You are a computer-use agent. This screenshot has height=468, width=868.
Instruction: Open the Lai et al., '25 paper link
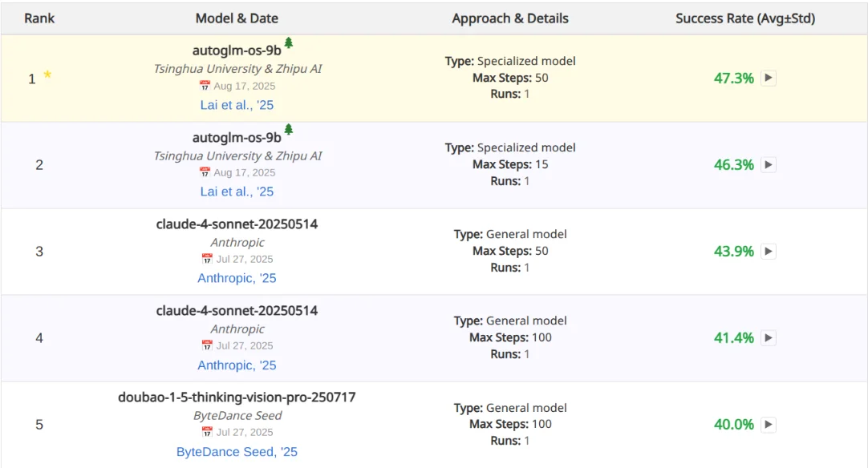(x=237, y=105)
